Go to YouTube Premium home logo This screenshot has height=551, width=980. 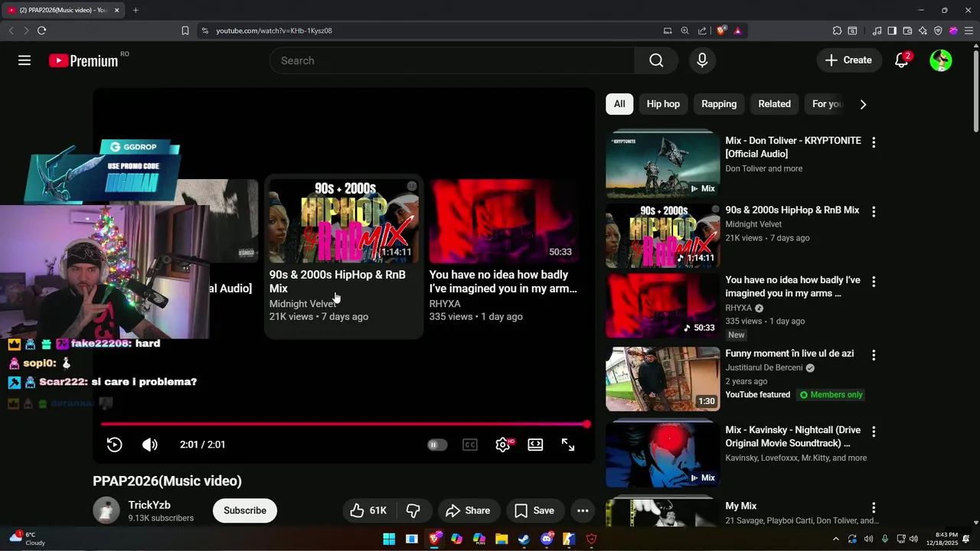(83, 60)
